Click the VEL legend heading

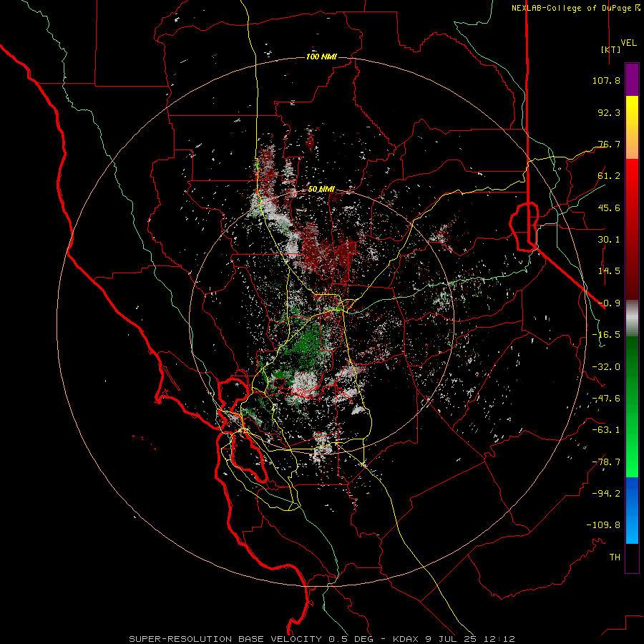(x=628, y=42)
